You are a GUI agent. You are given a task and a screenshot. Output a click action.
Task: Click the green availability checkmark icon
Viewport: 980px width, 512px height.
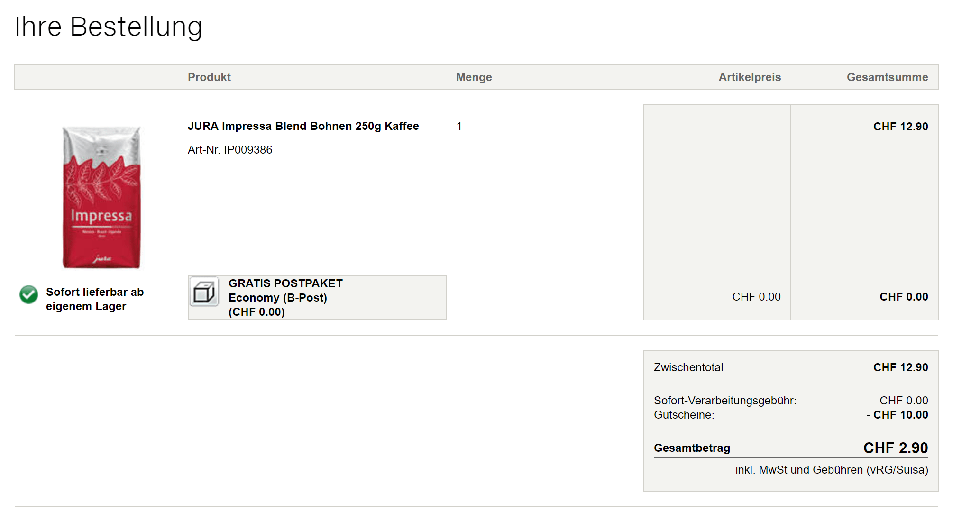click(28, 294)
